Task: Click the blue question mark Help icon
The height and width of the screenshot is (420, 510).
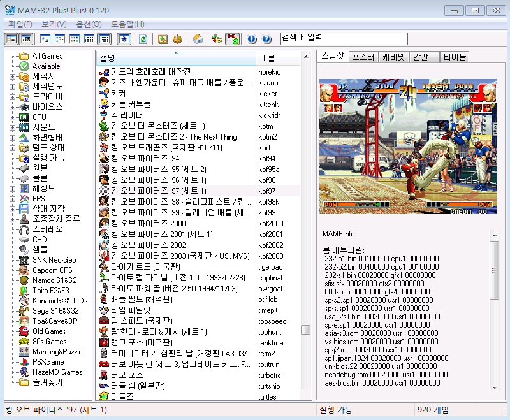Action: coord(266,40)
